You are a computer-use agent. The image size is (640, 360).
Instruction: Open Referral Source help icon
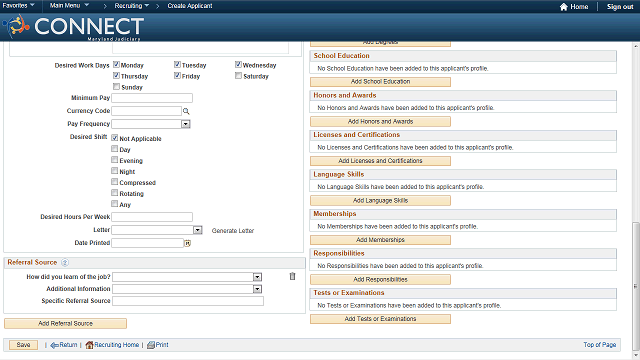coord(64,262)
